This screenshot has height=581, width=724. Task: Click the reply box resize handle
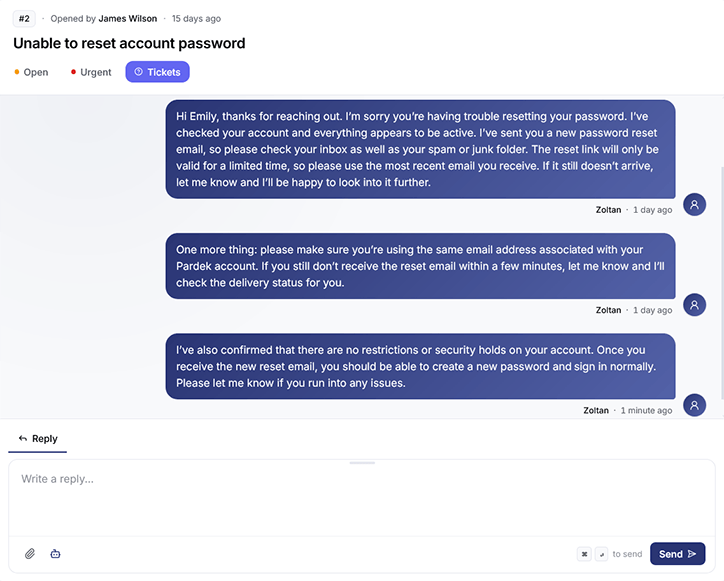click(x=362, y=463)
